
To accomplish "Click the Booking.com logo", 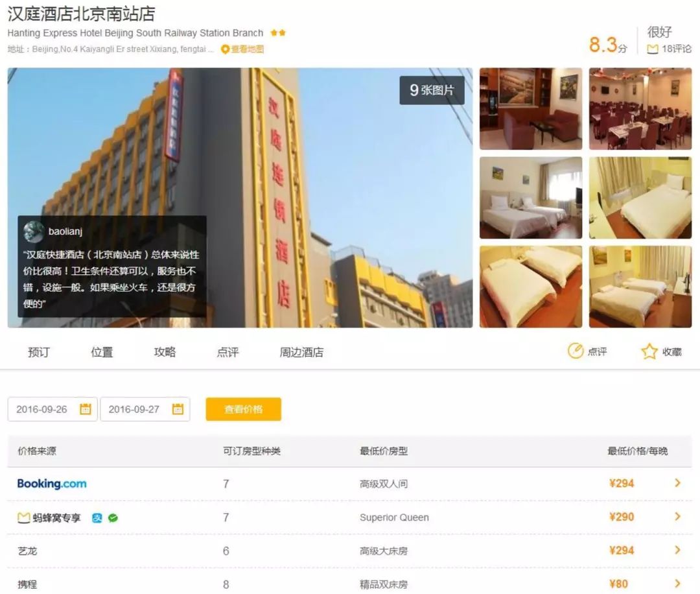I will click(x=52, y=484).
